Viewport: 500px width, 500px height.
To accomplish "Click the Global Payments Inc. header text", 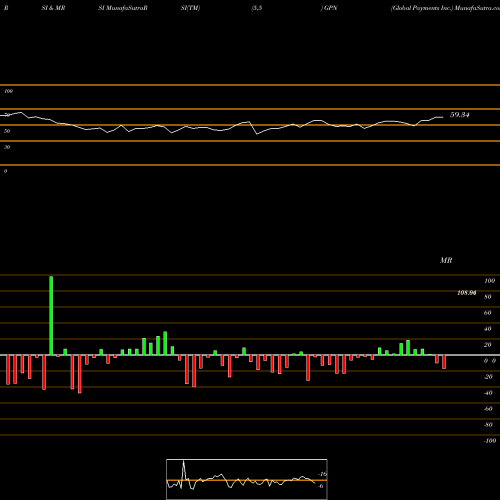I will (x=422, y=8).
